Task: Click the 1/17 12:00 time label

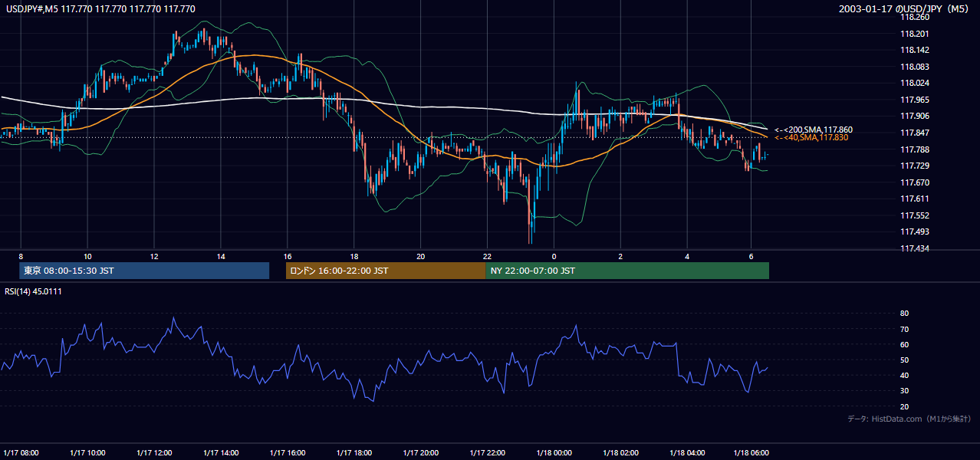Action: [x=155, y=452]
